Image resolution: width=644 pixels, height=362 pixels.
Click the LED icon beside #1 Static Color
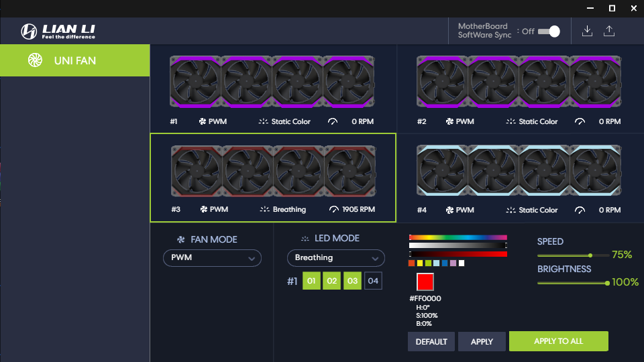[x=263, y=121]
